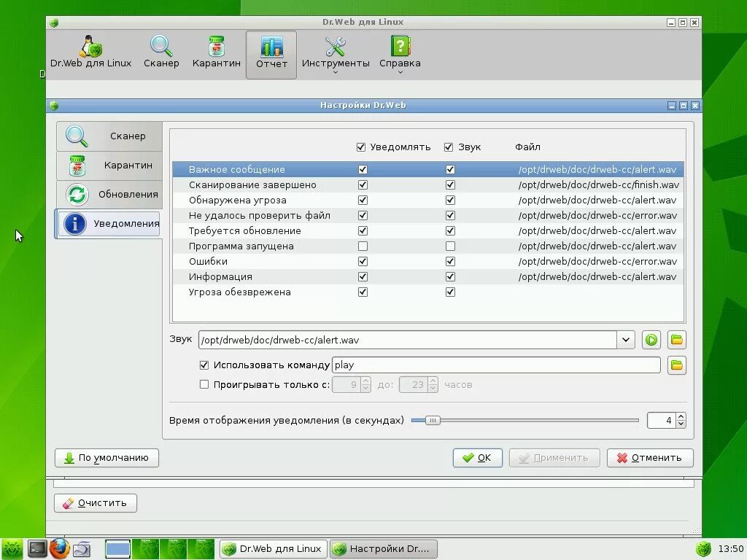Select the Угроза обезврежена row
The width and height of the screenshot is (747, 560).
coord(427,292)
